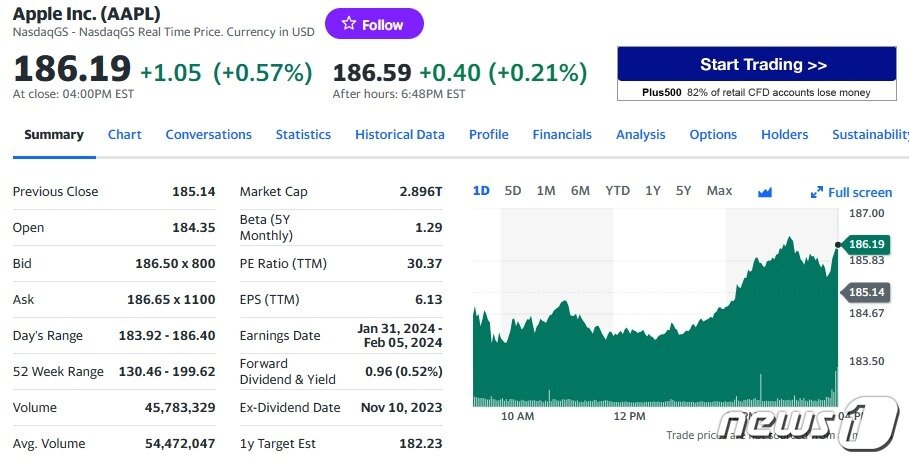Viewport: 909px width, 463px height.
Task: Open the Financials tab
Action: click(562, 134)
